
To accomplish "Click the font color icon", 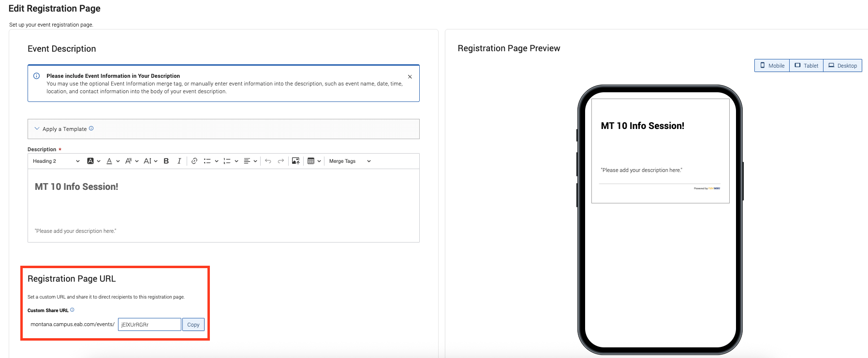I will click(x=109, y=161).
